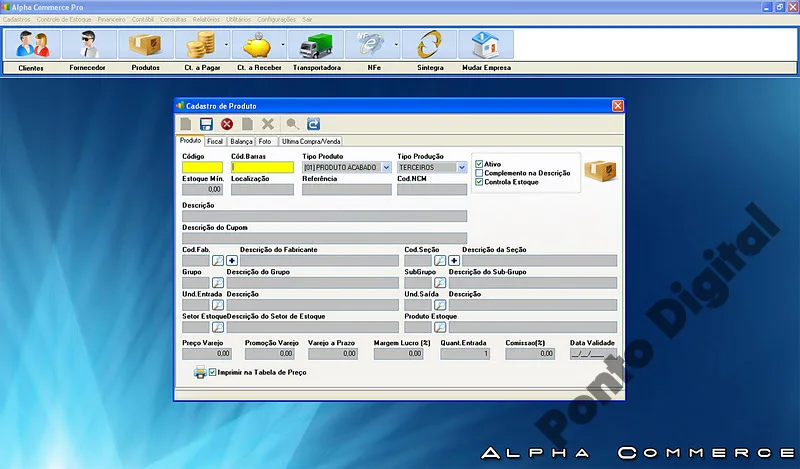Click the Estoque Mín. field

click(203, 189)
